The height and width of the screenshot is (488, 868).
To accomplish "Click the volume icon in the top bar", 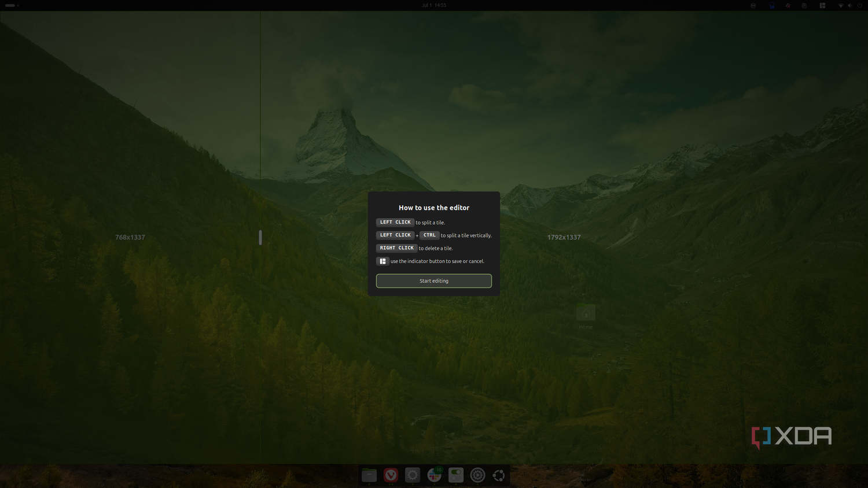I will pos(850,5).
